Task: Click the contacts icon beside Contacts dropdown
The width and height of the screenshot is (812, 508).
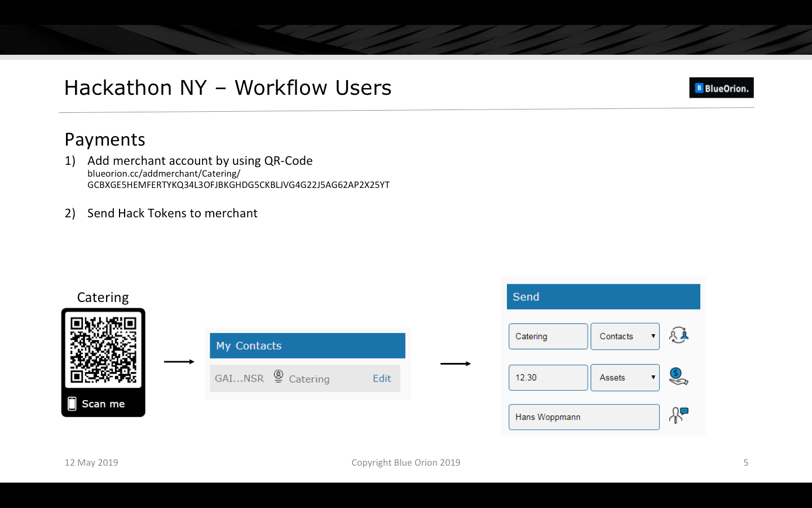Action: click(678, 335)
